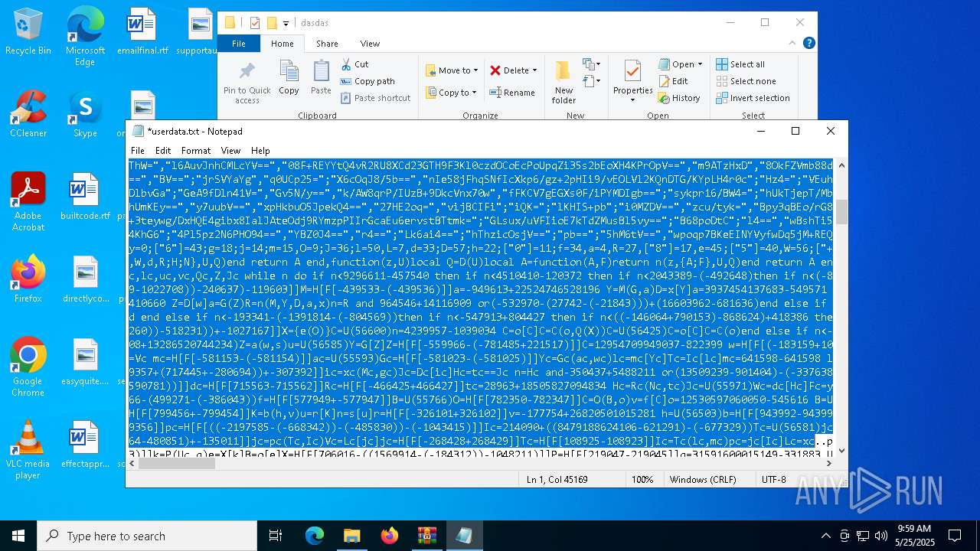Open CCleaner desktop shortcut
Viewport: 980px width, 551px height.
(28, 114)
